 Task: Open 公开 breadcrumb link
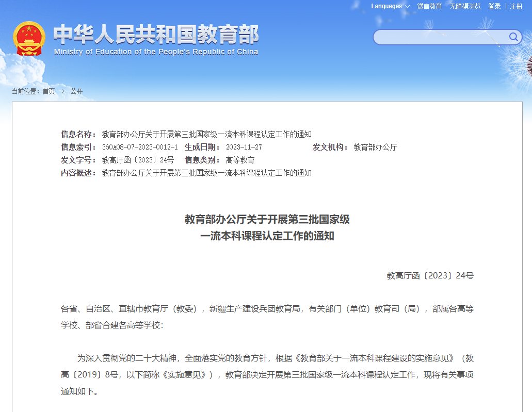coord(77,91)
